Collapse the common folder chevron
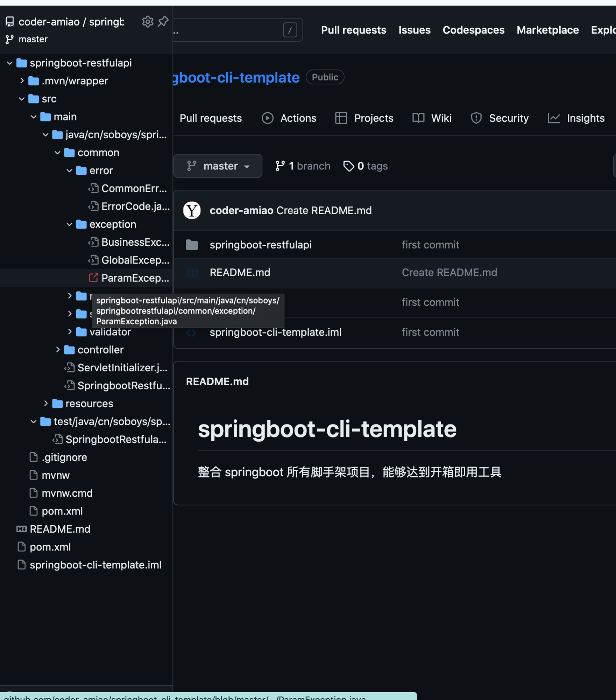Screen dimensions: 616x700 coord(58,153)
